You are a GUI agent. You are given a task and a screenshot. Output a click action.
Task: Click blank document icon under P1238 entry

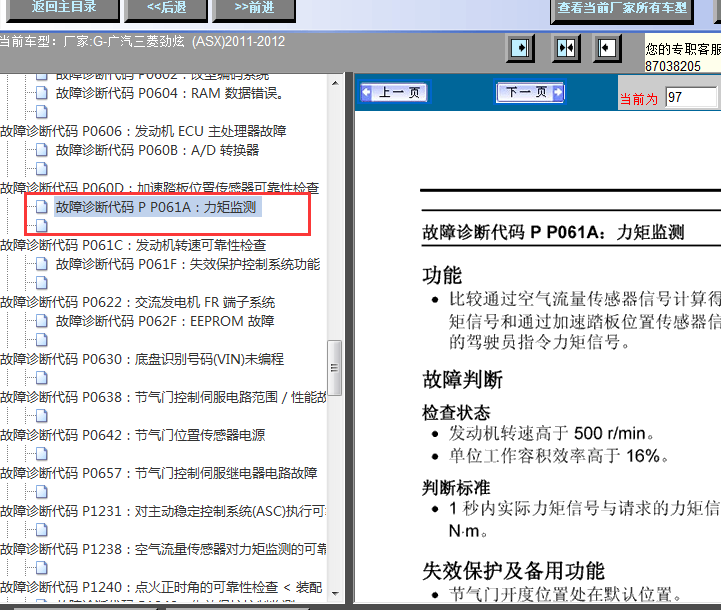(x=42, y=569)
